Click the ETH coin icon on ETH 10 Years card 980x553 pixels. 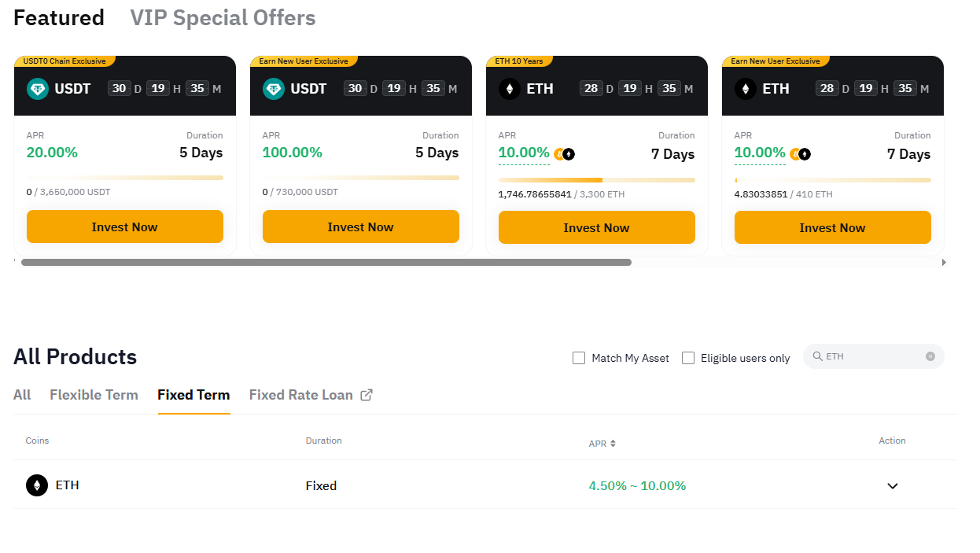coord(510,89)
